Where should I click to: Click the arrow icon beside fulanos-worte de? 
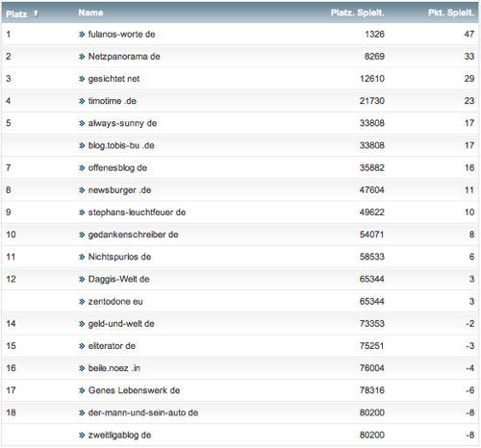[x=82, y=35]
